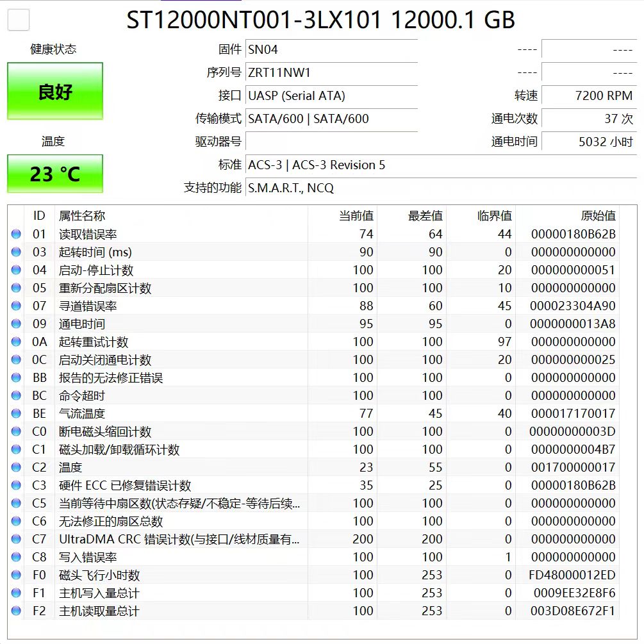Click the blue status icon beside 无法修正的扇区总数
644x644 pixels.
click(15, 521)
